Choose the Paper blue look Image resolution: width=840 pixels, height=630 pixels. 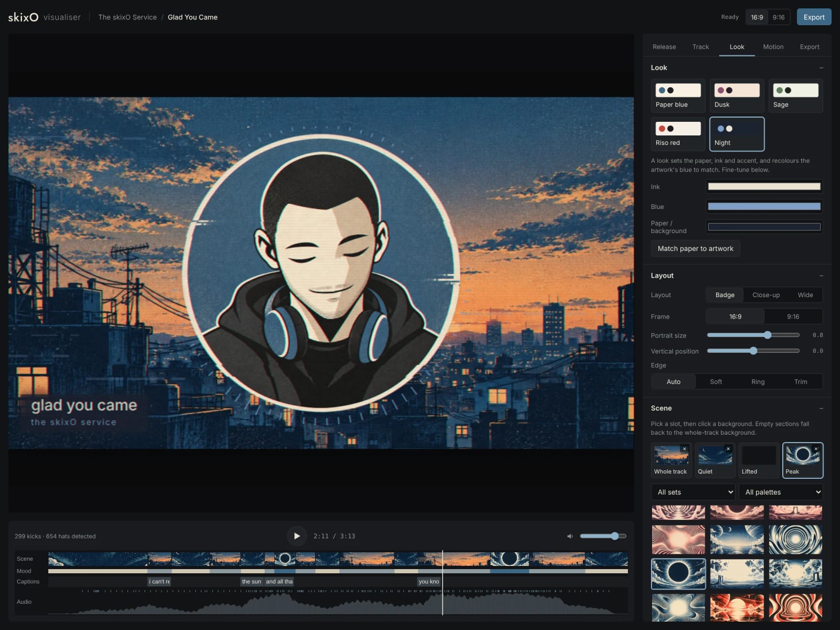678,96
